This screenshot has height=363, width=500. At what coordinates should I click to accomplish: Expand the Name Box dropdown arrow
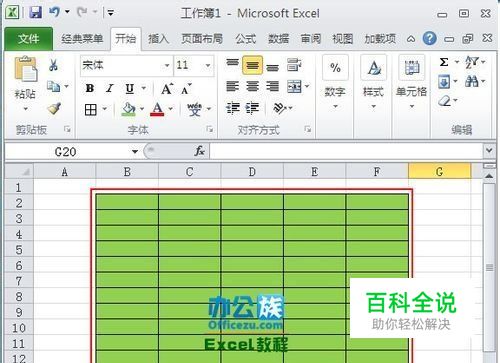pyautogui.click(x=135, y=152)
